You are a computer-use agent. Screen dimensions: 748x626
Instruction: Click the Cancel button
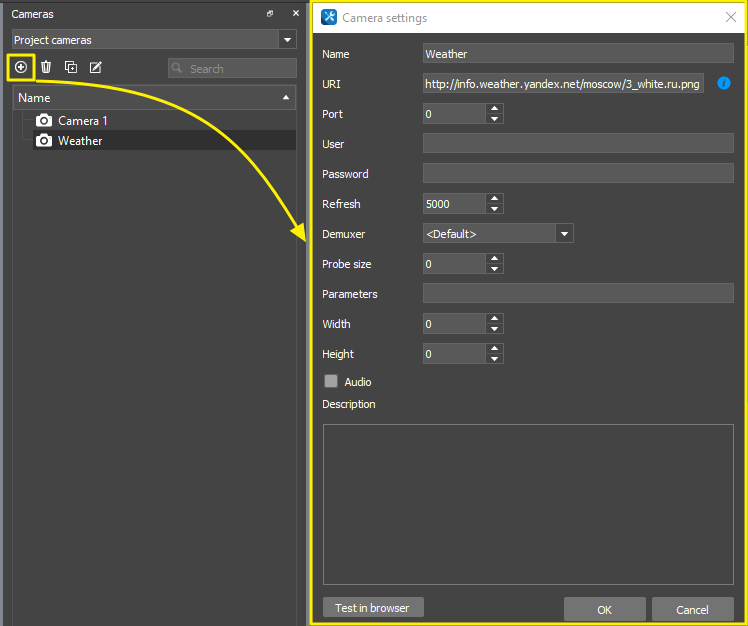point(692,609)
